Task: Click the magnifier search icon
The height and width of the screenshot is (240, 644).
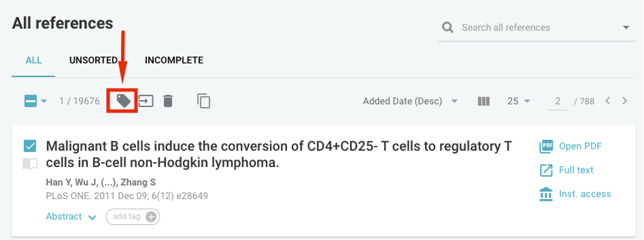Action: click(448, 28)
